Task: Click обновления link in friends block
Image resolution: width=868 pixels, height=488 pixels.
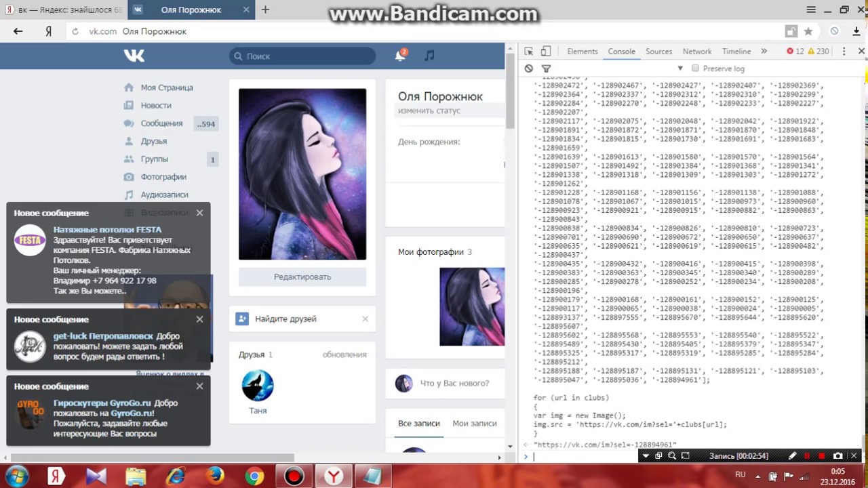Action: tap(344, 354)
